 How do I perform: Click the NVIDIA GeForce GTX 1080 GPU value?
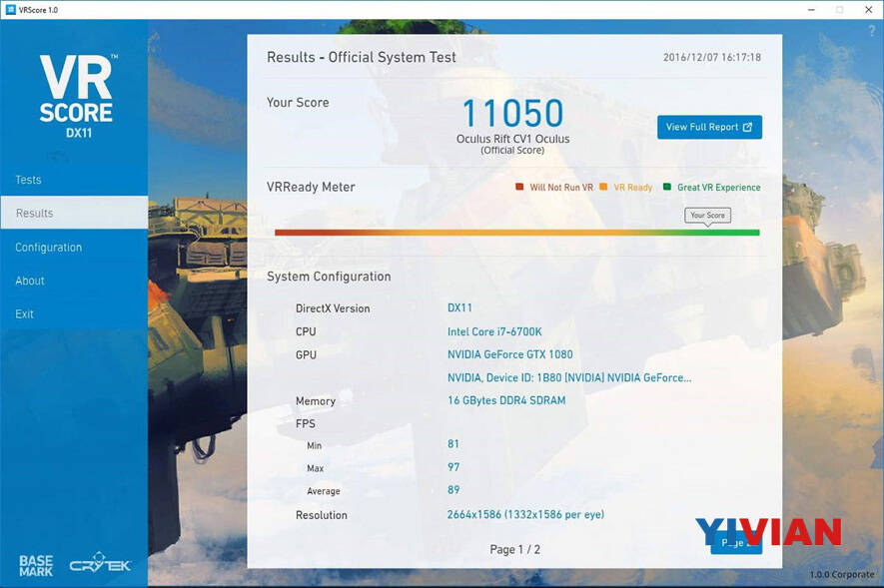coord(509,354)
